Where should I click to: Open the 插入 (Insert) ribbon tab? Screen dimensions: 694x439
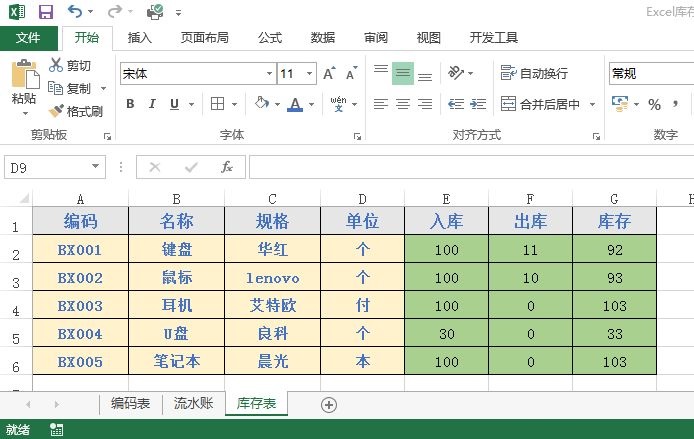pos(140,38)
